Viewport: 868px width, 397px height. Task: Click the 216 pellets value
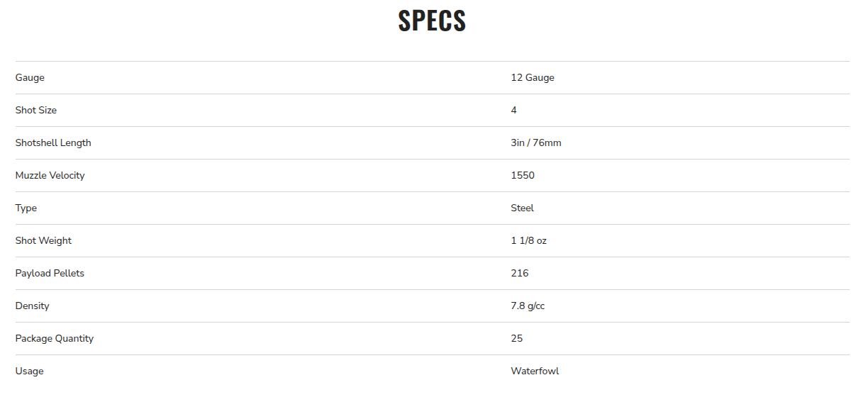520,274
